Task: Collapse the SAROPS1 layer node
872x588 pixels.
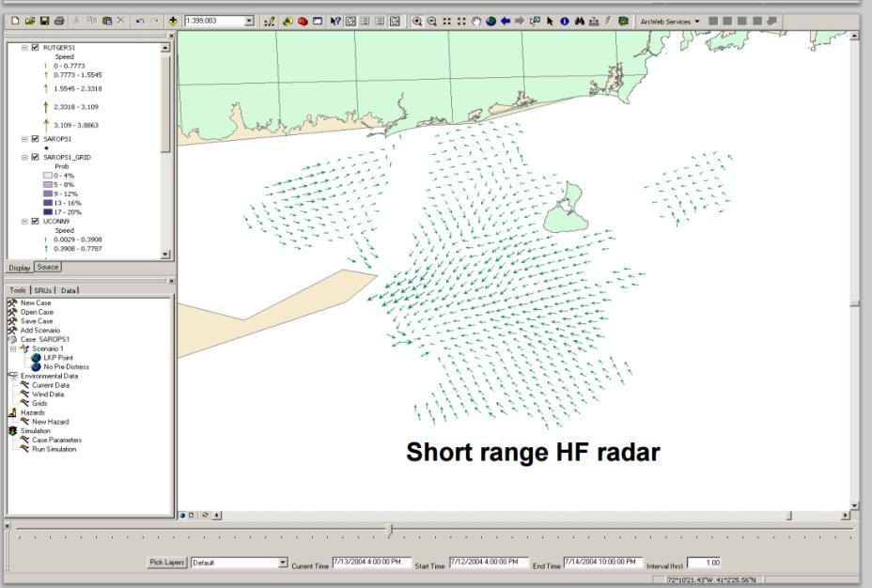Action: [24, 139]
